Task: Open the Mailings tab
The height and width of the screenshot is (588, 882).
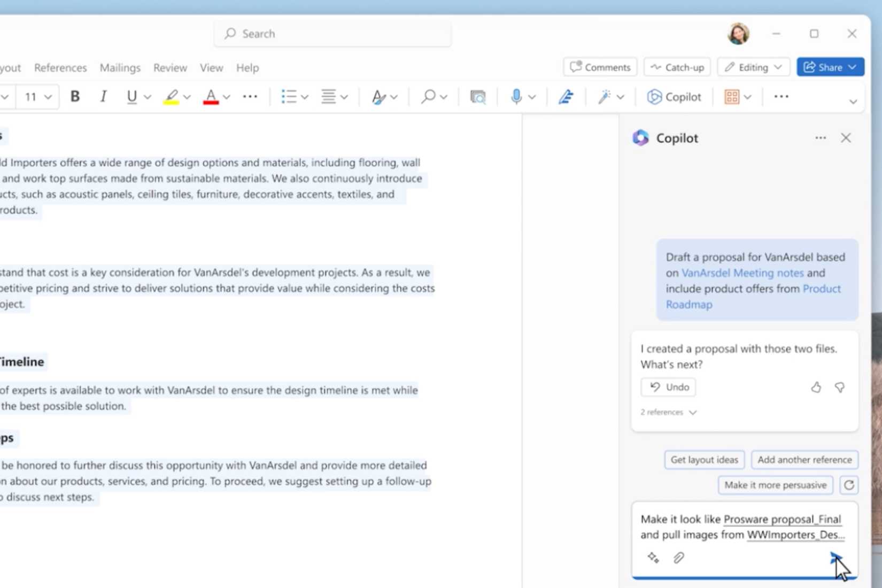Action: pos(120,68)
